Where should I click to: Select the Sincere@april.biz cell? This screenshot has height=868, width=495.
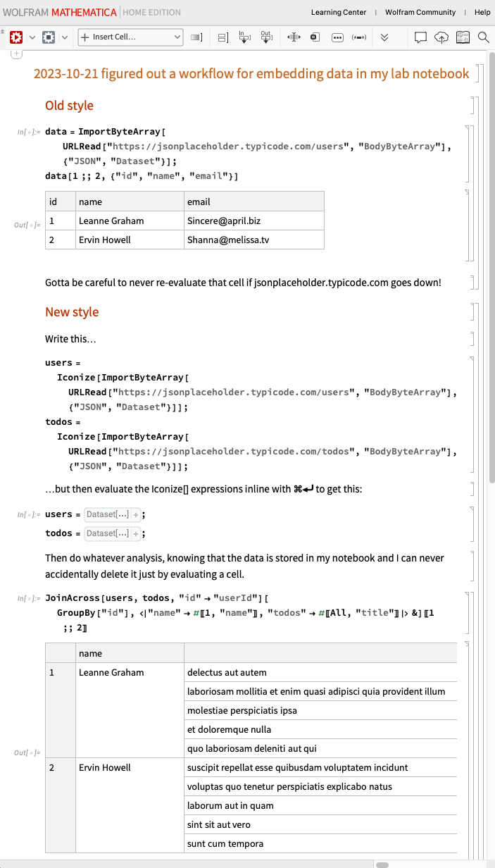coord(254,221)
